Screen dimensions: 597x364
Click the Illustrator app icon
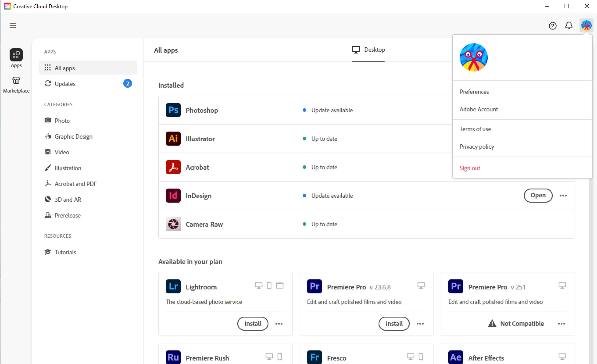point(173,139)
